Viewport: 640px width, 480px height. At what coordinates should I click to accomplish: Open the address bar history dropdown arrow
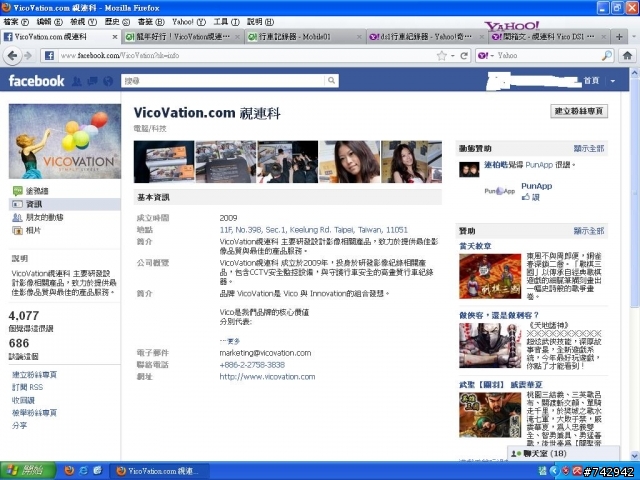coord(453,56)
